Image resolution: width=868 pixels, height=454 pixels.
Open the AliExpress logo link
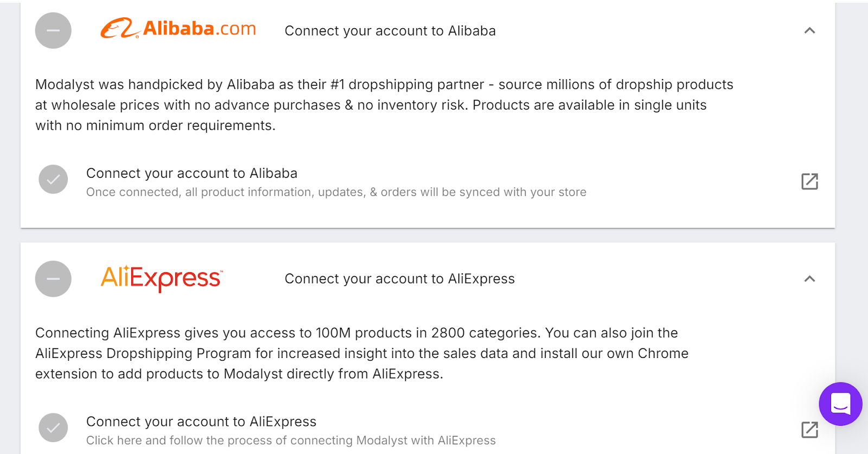[161, 278]
